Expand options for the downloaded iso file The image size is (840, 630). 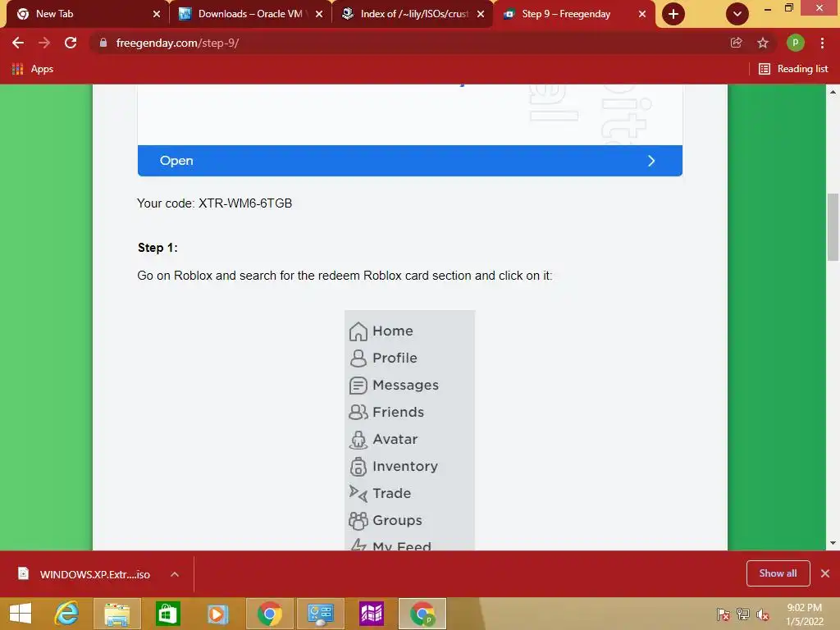click(x=175, y=574)
